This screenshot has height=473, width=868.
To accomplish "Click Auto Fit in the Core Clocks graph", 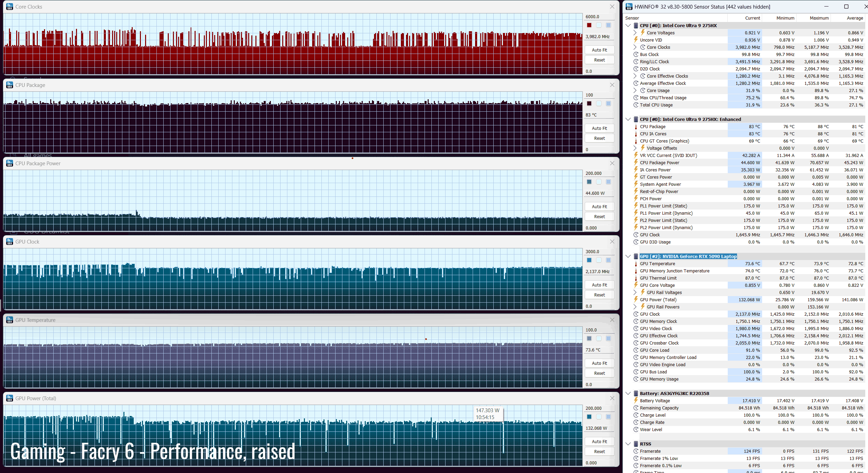I will tap(599, 50).
